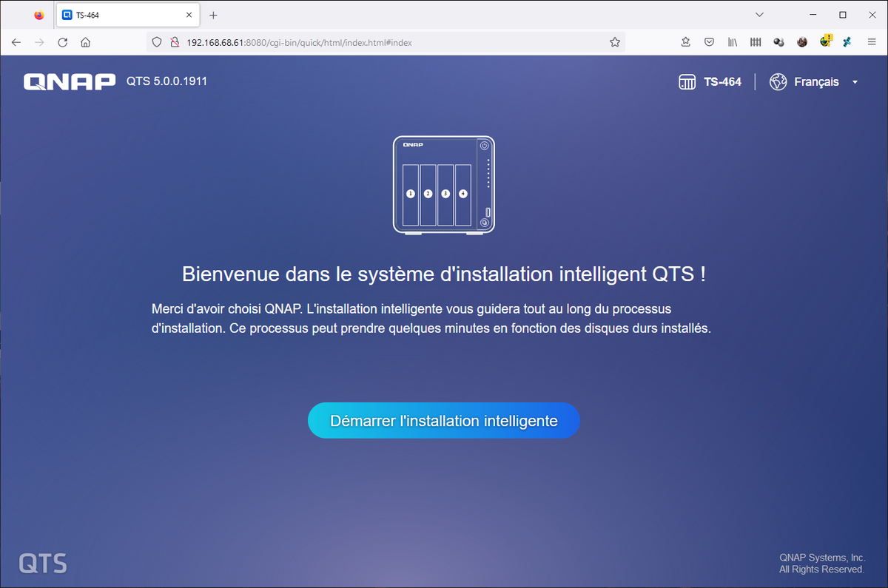Click the QTS 5.0.0.1911 version text
888x588 pixels.
(x=166, y=81)
